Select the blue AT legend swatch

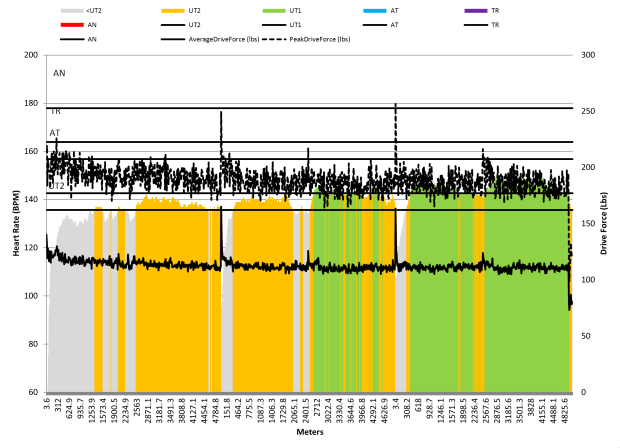point(376,10)
